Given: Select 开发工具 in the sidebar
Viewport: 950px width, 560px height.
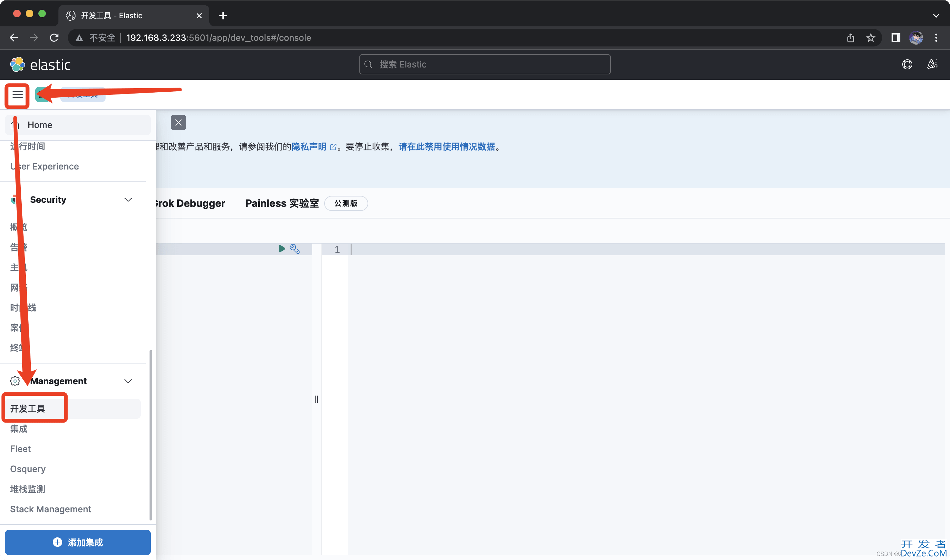Looking at the screenshot, I should point(73,409).
